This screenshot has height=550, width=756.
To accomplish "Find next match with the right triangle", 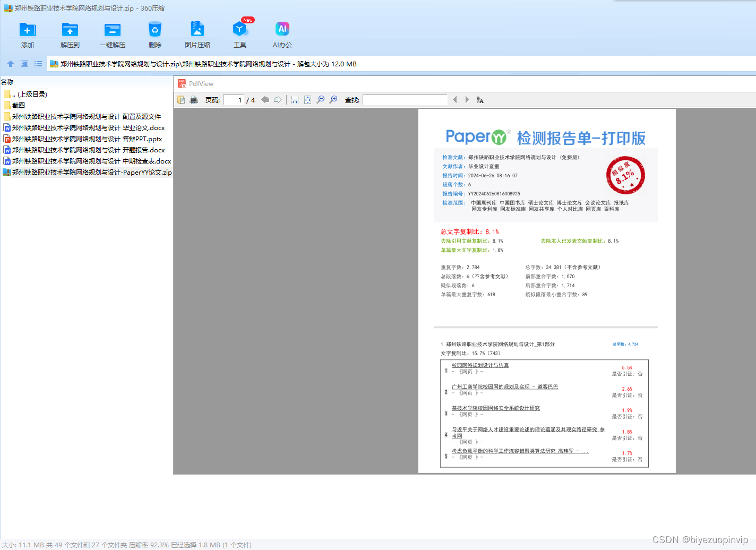I will point(467,100).
